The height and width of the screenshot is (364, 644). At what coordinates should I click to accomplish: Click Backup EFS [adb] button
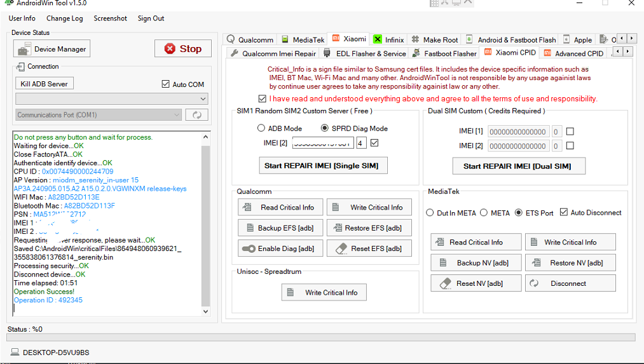pyautogui.click(x=280, y=228)
